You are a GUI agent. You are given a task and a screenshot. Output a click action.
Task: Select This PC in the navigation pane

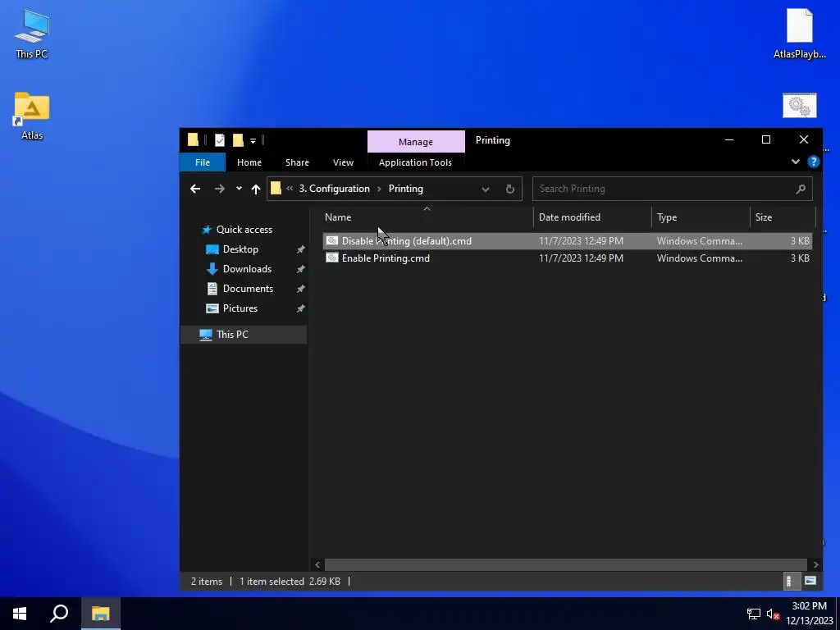point(244,335)
